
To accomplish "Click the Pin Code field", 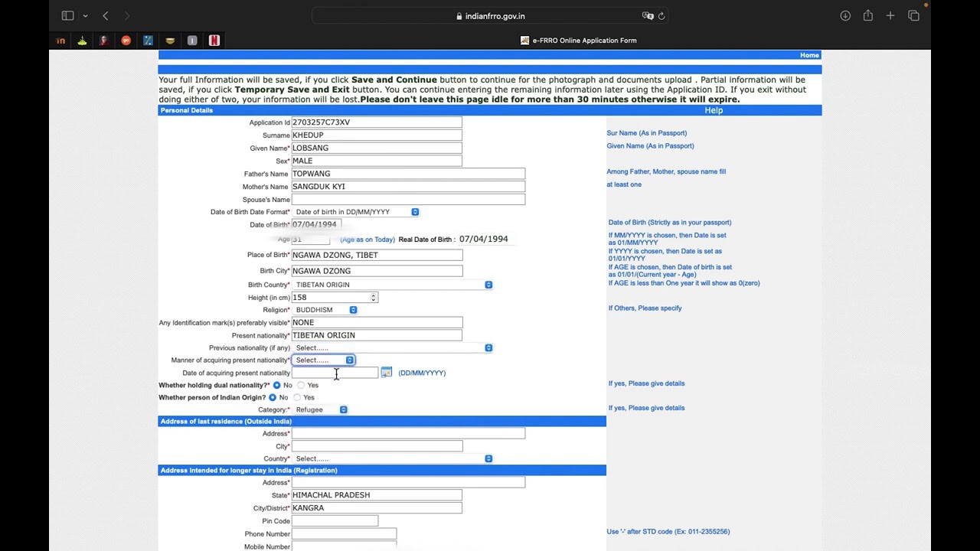I will 335,521.
